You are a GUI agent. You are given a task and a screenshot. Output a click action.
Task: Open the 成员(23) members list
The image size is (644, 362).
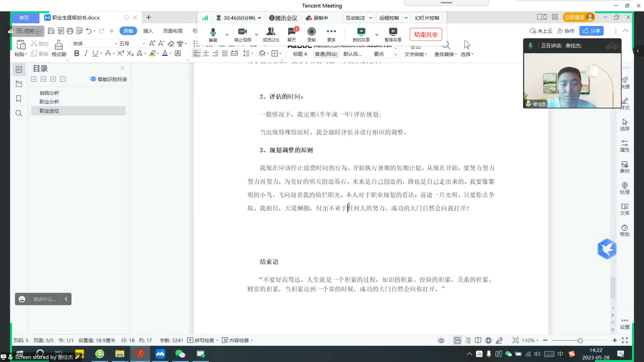click(x=271, y=32)
